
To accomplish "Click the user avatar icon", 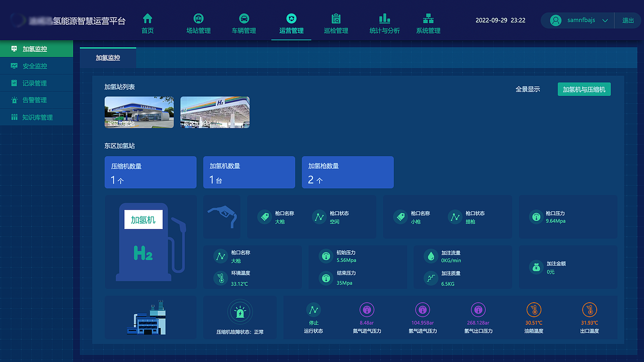I will tap(555, 21).
